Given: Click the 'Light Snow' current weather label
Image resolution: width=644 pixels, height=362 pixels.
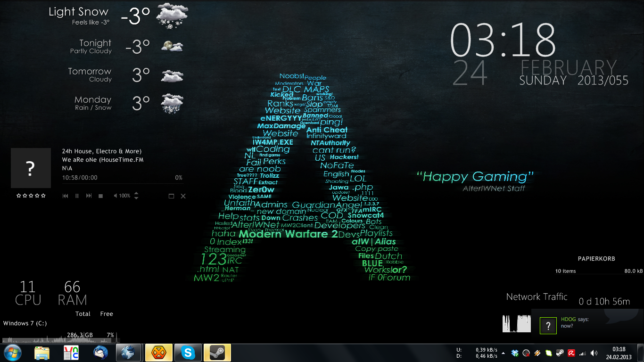Looking at the screenshot, I should pos(78,12).
